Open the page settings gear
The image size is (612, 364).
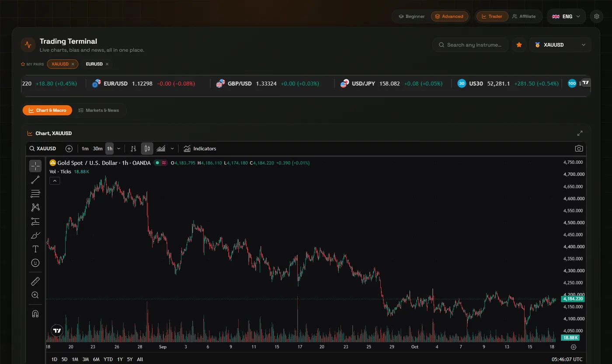[x=597, y=17]
